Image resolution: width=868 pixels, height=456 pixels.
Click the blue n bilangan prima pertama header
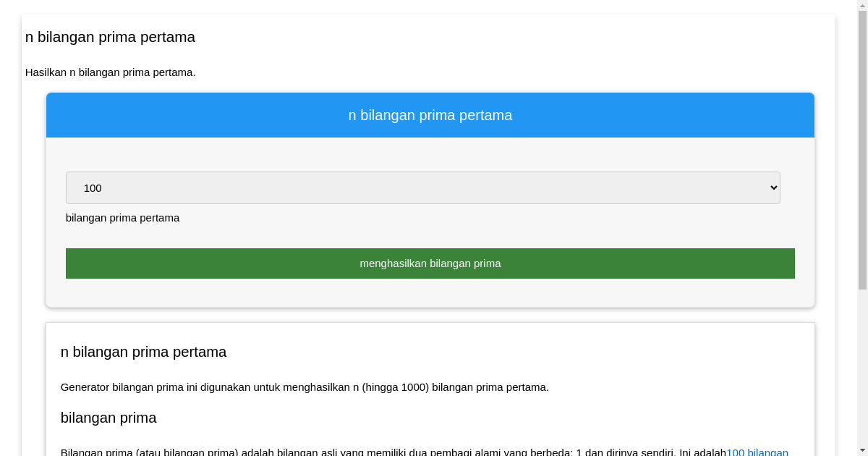point(430,114)
